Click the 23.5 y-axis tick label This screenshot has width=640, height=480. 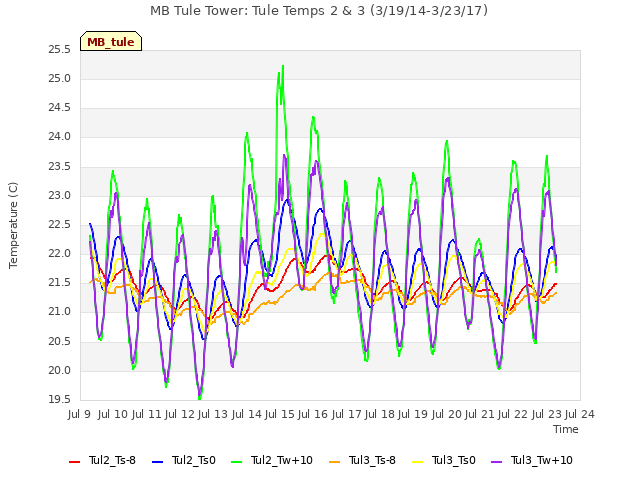(x=60, y=167)
